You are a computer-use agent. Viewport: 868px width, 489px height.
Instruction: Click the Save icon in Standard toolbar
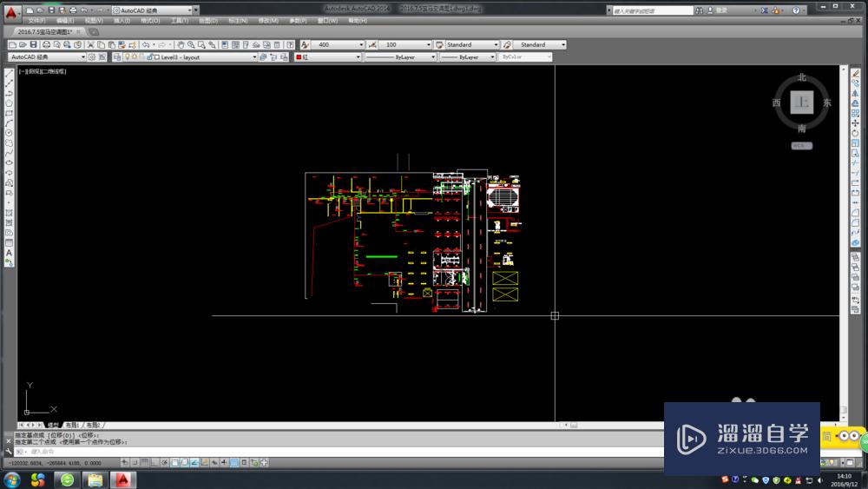coord(33,45)
